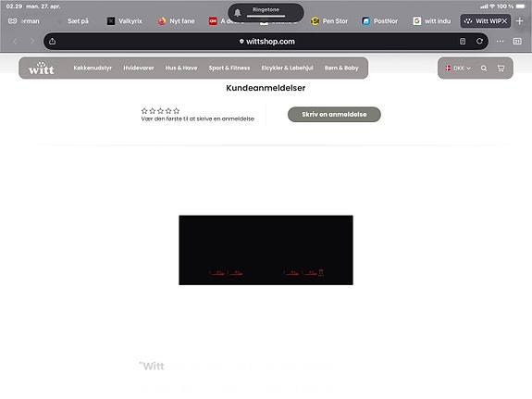Switch to the Nyt fane tab
The image size is (532, 399).
177,21
